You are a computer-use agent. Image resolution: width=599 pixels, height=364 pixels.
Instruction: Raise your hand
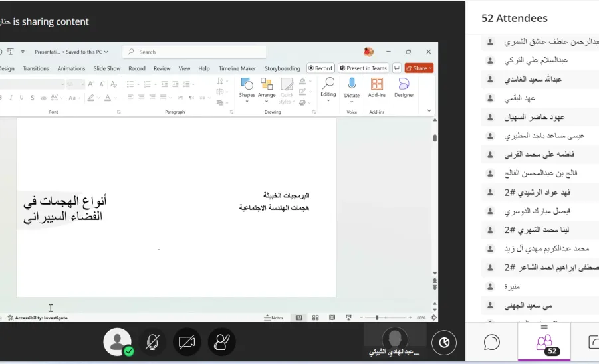tap(221, 342)
